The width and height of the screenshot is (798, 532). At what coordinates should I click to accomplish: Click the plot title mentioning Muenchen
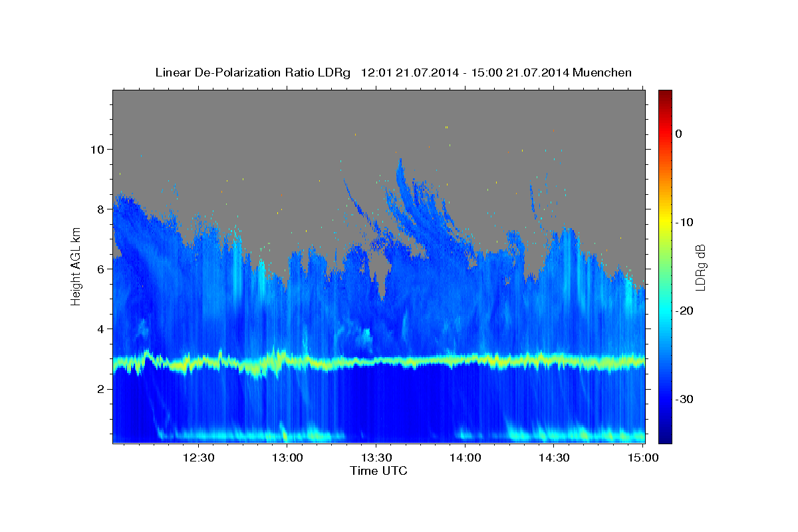click(393, 72)
